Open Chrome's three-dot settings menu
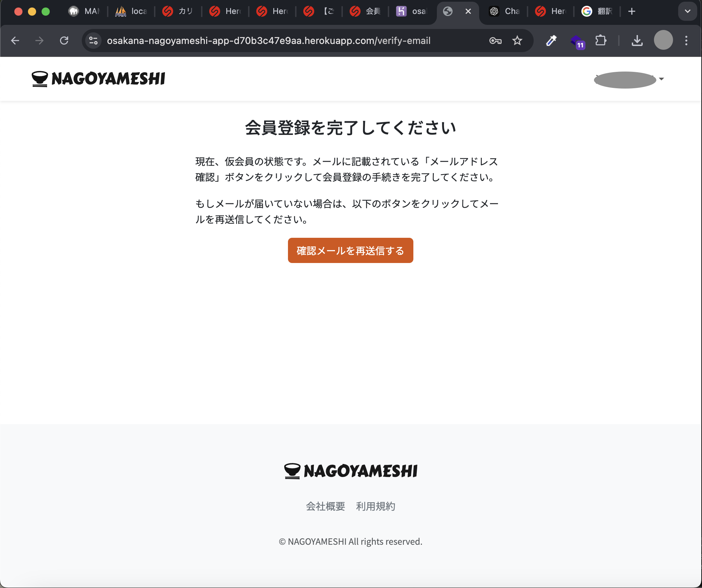This screenshot has height=588, width=702. click(686, 41)
